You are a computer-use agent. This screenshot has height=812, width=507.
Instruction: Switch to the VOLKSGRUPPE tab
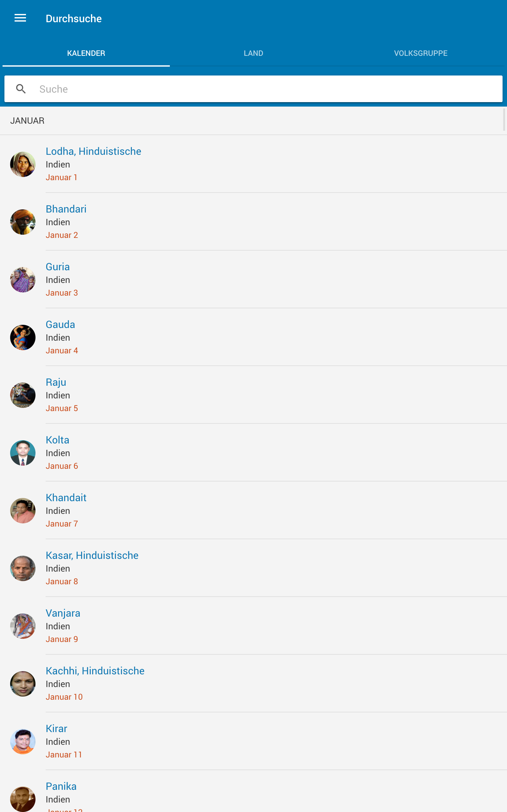[x=421, y=53]
